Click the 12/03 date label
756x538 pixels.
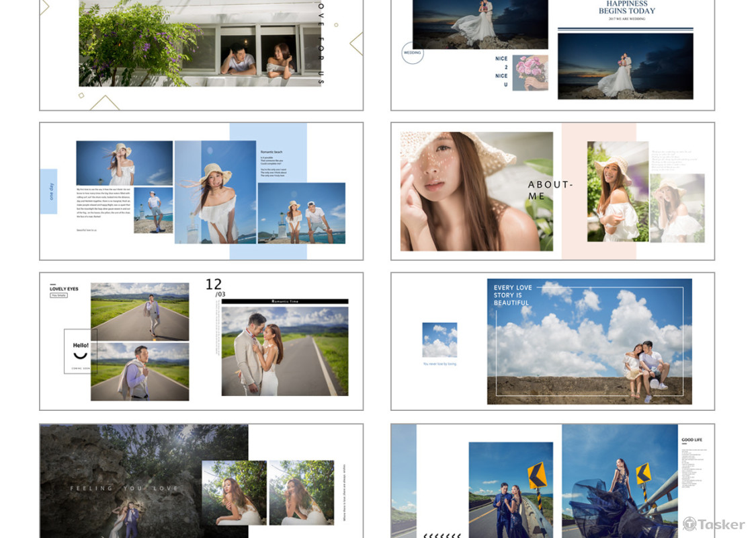[x=214, y=286]
